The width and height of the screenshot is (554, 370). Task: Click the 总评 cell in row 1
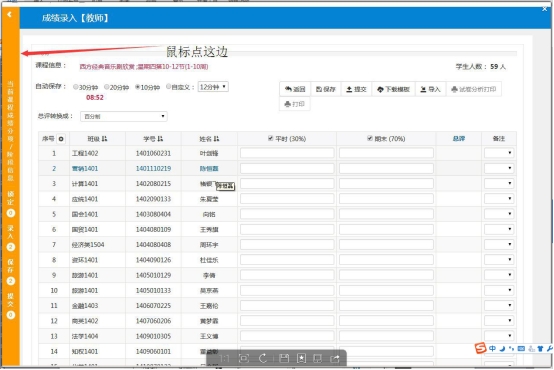[459, 153]
